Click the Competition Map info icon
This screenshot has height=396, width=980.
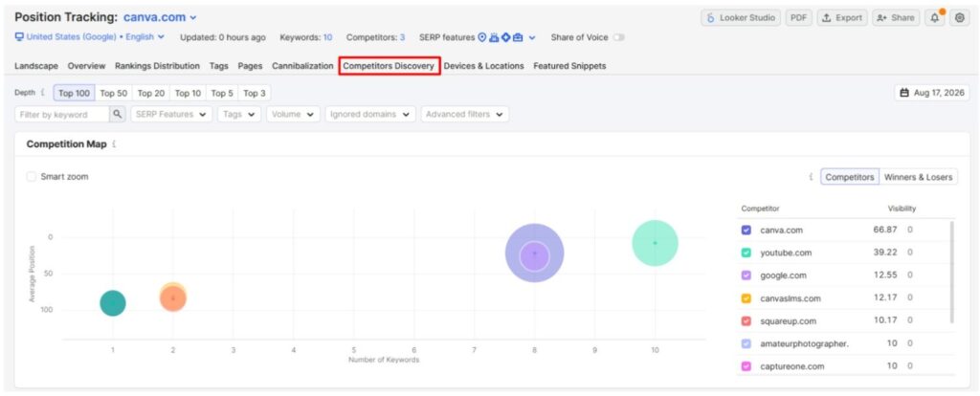(x=115, y=144)
